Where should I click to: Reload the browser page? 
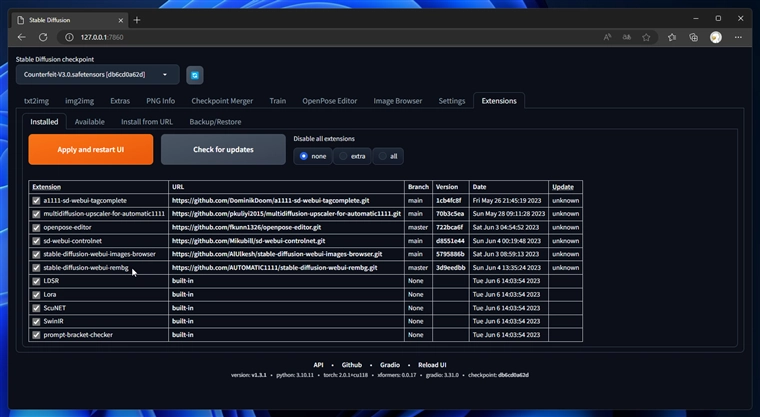point(43,37)
